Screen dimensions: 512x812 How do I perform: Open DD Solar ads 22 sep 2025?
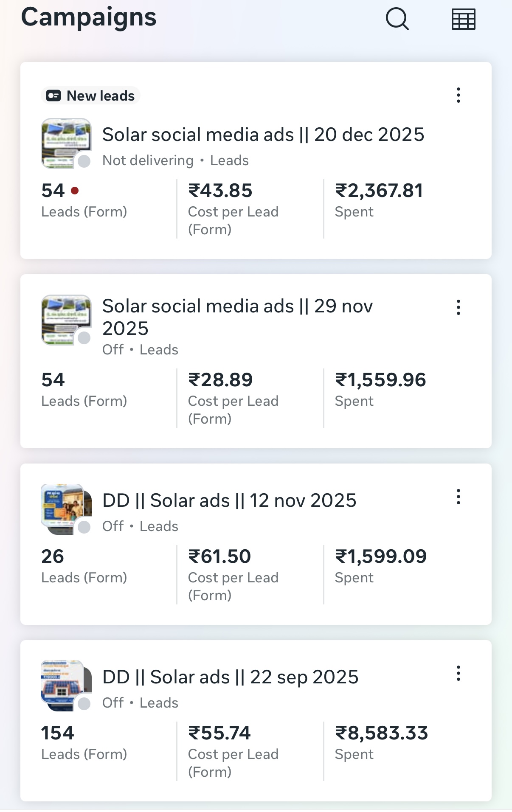pos(231,677)
